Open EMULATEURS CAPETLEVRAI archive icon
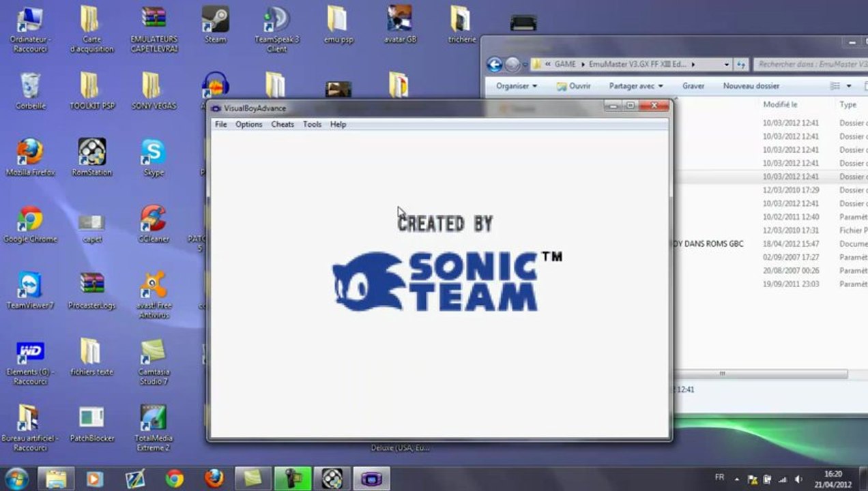The height and width of the screenshot is (491, 868). tap(154, 27)
